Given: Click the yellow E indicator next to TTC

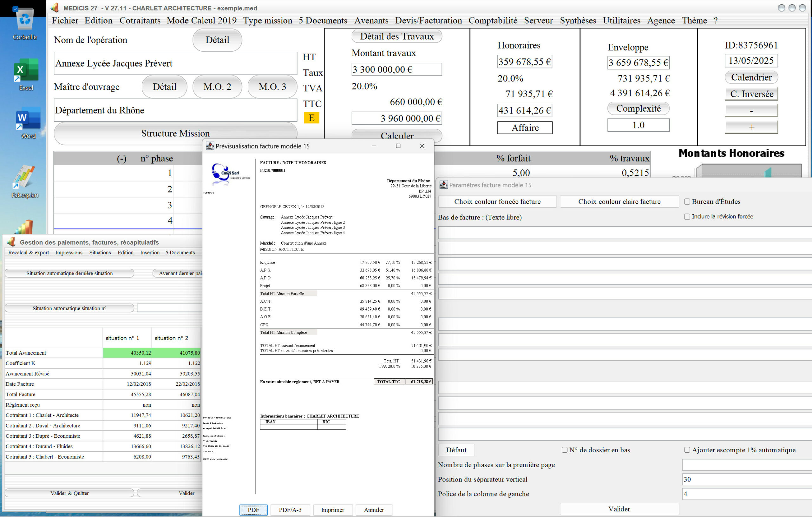Looking at the screenshot, I should coord(311,118).
